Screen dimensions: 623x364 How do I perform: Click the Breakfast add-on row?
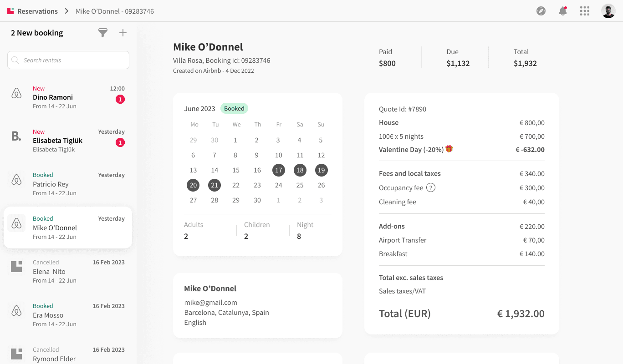[462, 254]
